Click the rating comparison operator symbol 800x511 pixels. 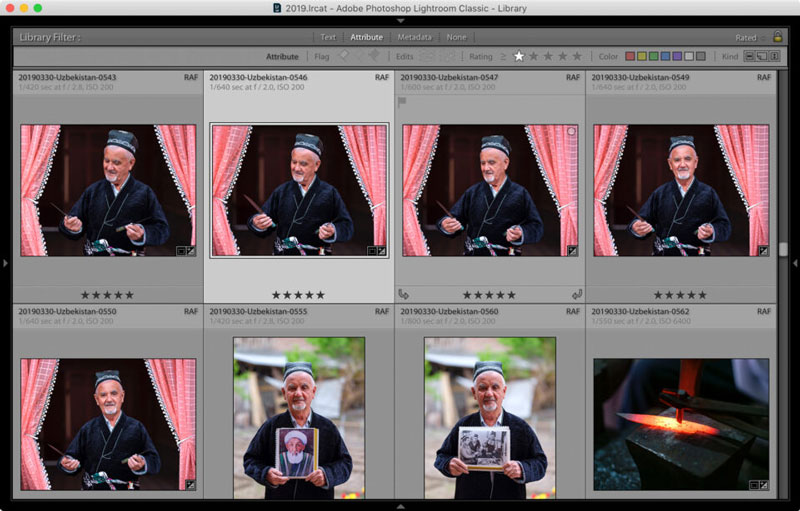click(503, 57)
